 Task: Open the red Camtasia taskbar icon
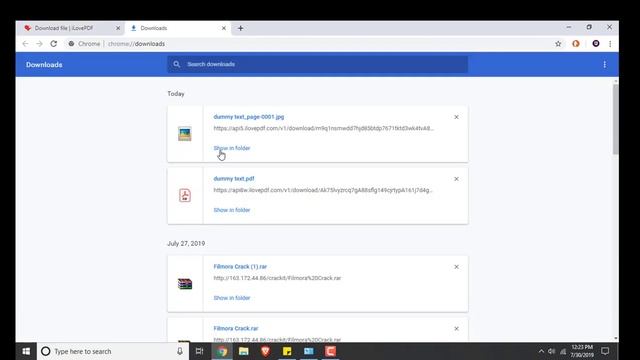click(x=331, y=351)
